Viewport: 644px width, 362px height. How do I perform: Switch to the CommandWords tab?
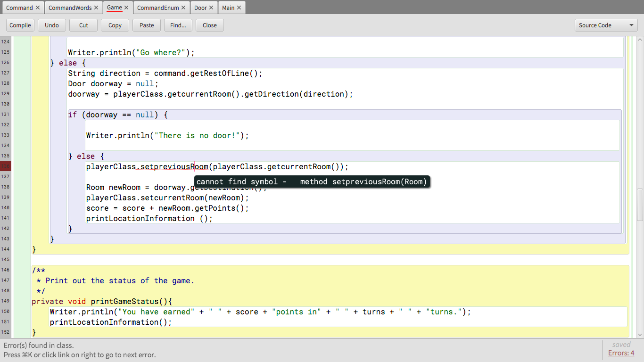[70, 8]
